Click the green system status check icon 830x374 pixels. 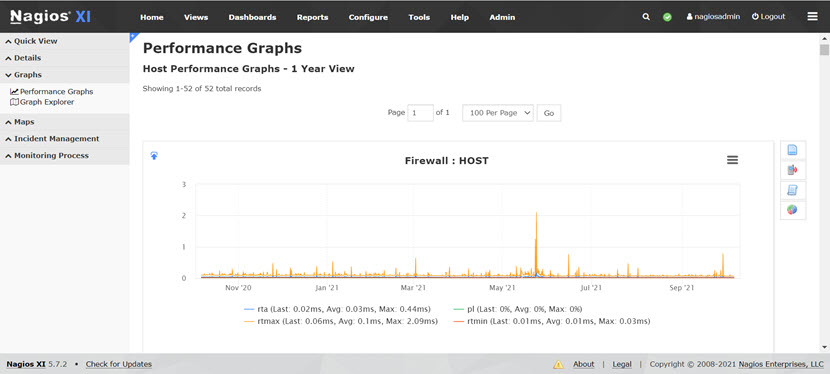coord(667,17)
